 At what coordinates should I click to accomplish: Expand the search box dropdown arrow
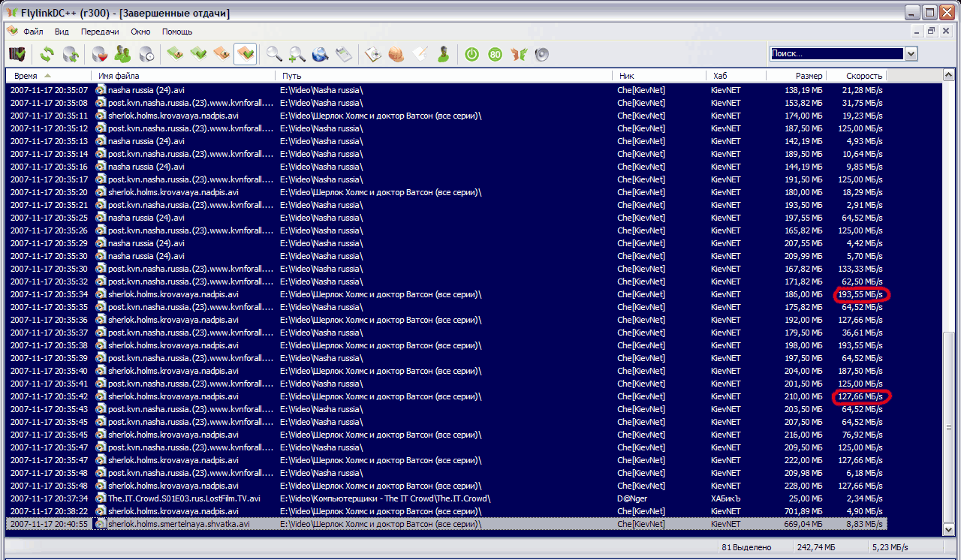coord(911,54)
